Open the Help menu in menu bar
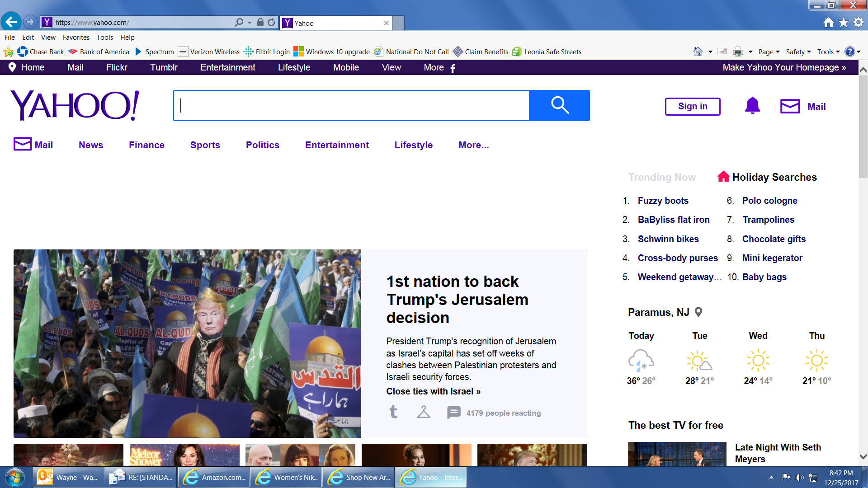Image resolution: width=868 pixels, height=488 pixels. click(x=127, y=38)
